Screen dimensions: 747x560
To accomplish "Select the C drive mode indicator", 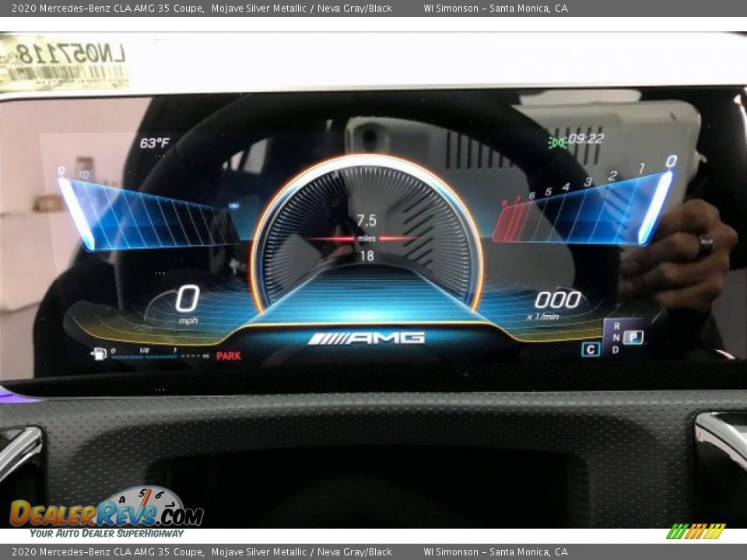I will (591, 350).
